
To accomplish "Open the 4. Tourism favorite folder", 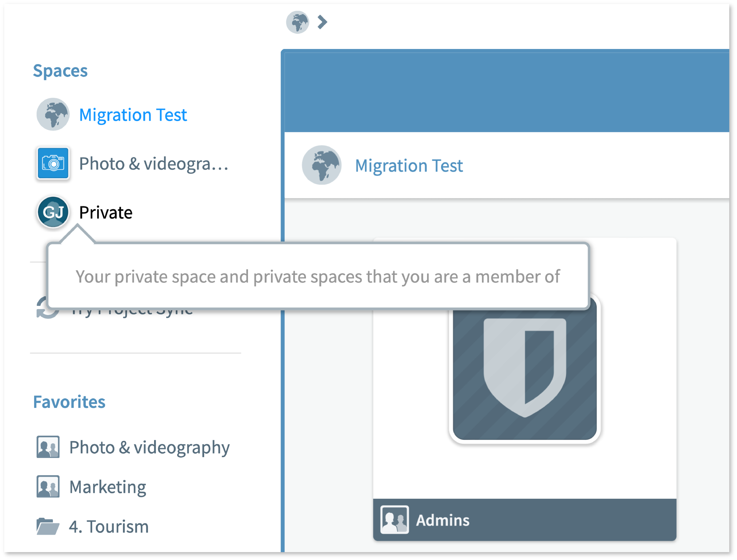I will click(109, 527).
